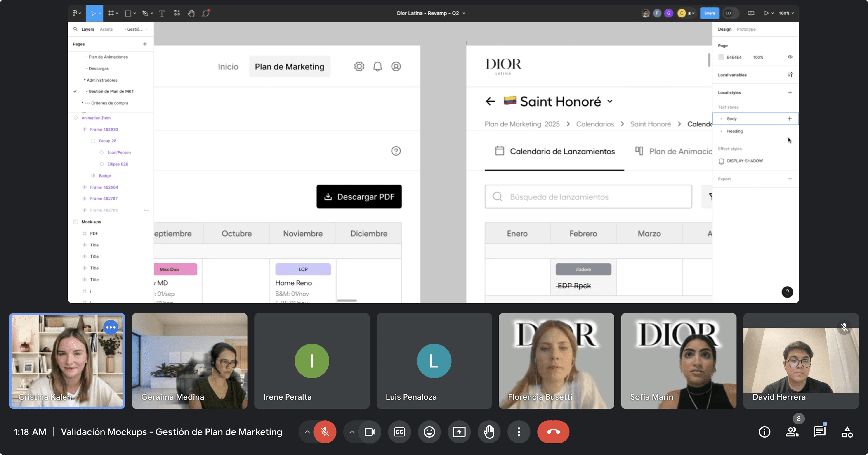
Task: Open captions with the CC icon
Action: point(399,432)
